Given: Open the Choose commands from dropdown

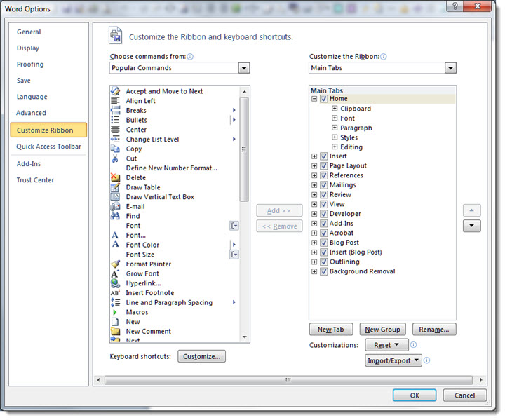Looking at the screenshot, I should tap(244, 68).
